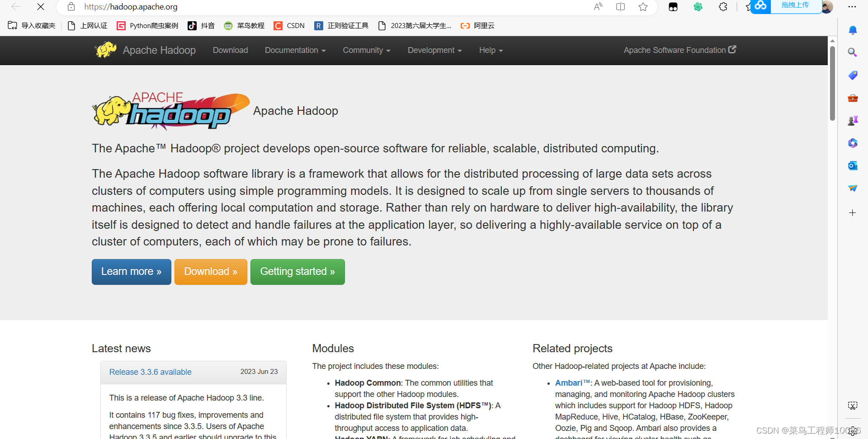Click the site info lock icon
The image size is (868, 439).
71,7
